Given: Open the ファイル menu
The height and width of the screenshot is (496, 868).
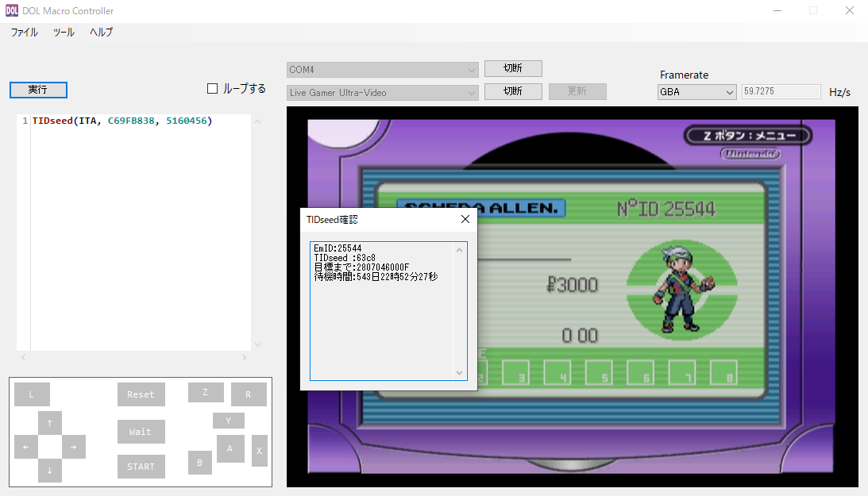Looking at the screenshot, I should pos(25,32).
